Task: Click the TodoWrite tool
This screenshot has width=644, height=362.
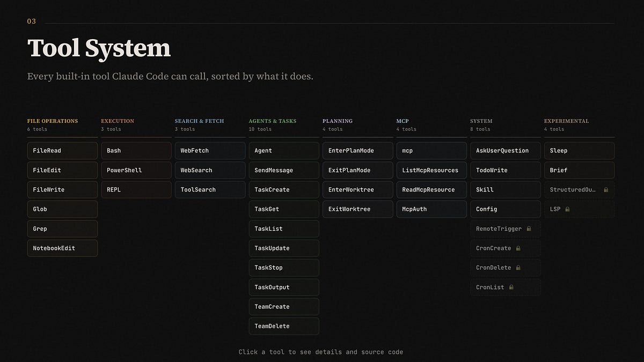Action: (x=505, y=170)
